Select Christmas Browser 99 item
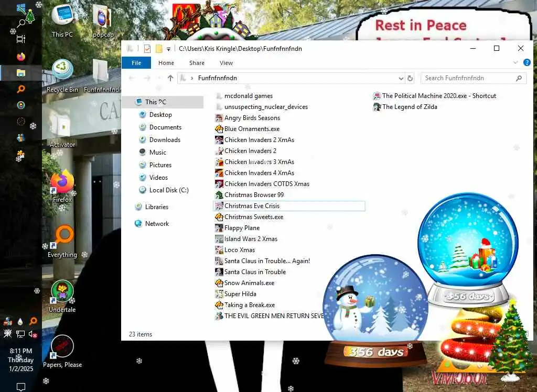537x392 pixels. [249, 195]
